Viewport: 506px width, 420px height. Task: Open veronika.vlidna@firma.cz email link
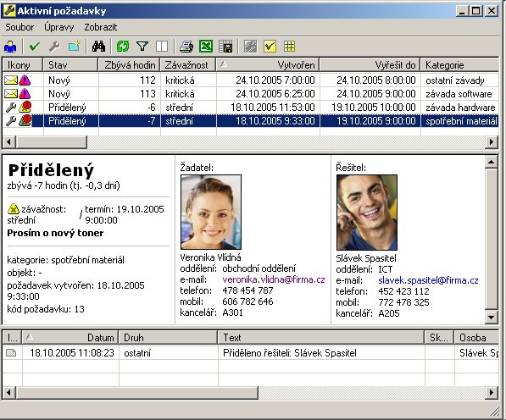click(274, 279)
